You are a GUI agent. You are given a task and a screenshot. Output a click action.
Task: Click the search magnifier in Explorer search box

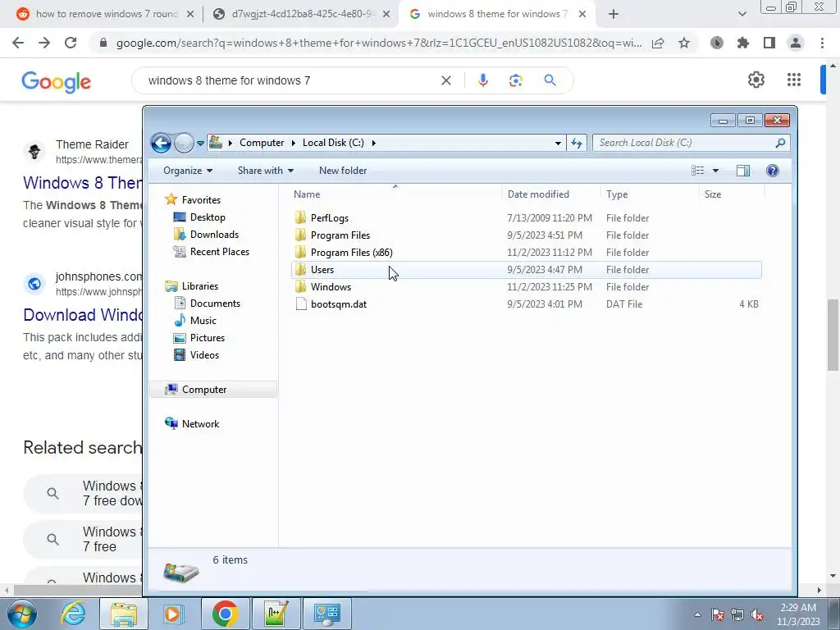pos(780,143)
